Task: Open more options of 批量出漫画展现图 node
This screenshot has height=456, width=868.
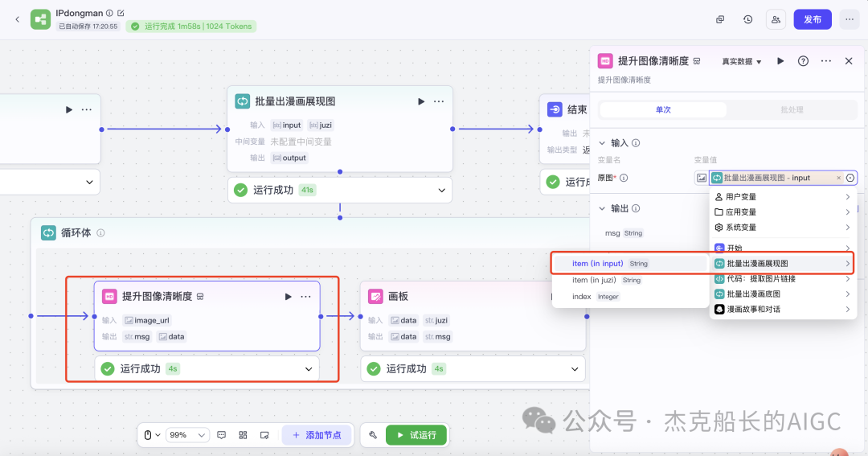Action: (439, 101)
